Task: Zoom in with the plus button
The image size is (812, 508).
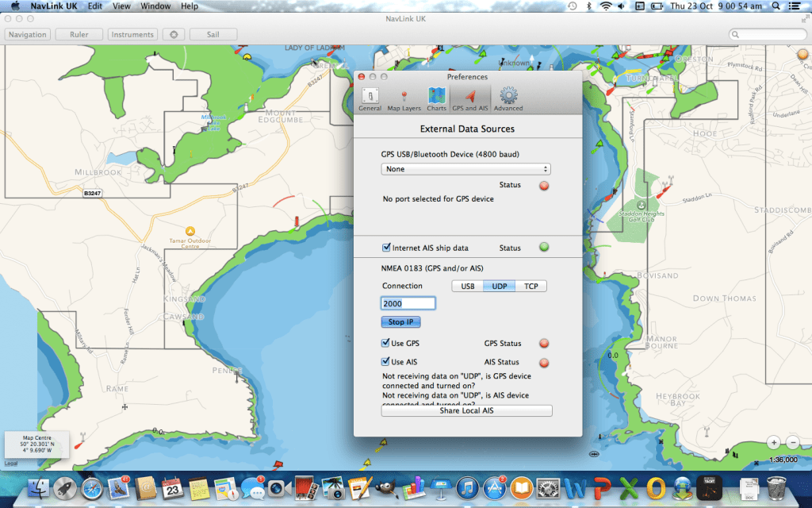Action: (774, 443)
